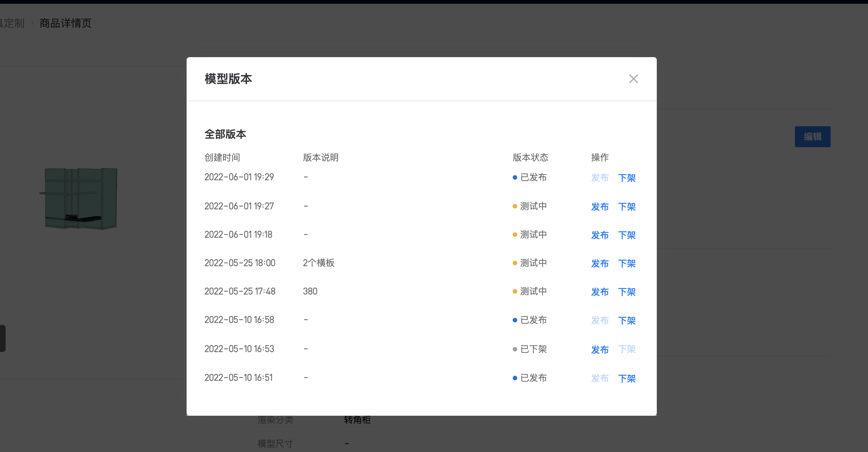Click the 编辑 button in background page
Image resolution: width=868 pixels, height=452 pixels.
[x=812, y=137]
